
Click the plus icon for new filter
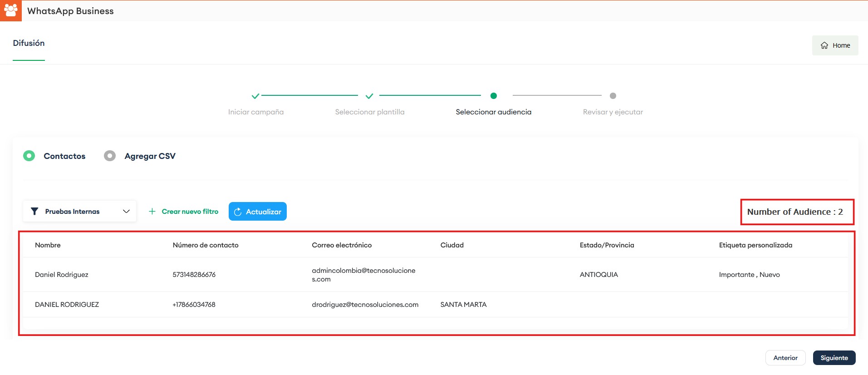click(152, 212)
